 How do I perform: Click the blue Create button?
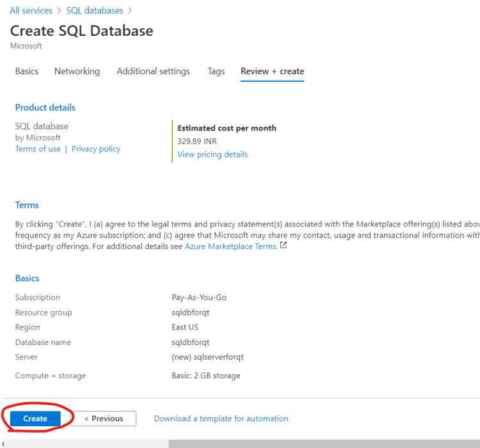pyautogui.click(x=35, y=419)
